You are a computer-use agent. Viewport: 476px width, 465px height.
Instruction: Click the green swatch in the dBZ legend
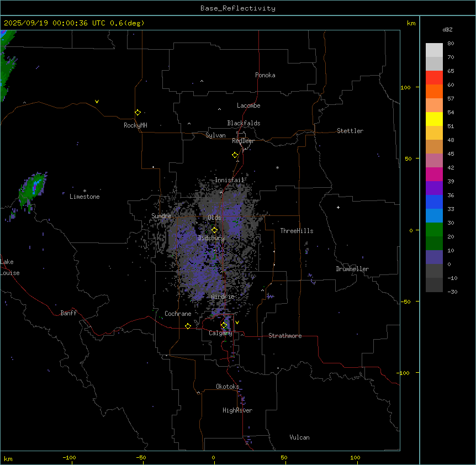pyautogui.click(x=434, y=229)
